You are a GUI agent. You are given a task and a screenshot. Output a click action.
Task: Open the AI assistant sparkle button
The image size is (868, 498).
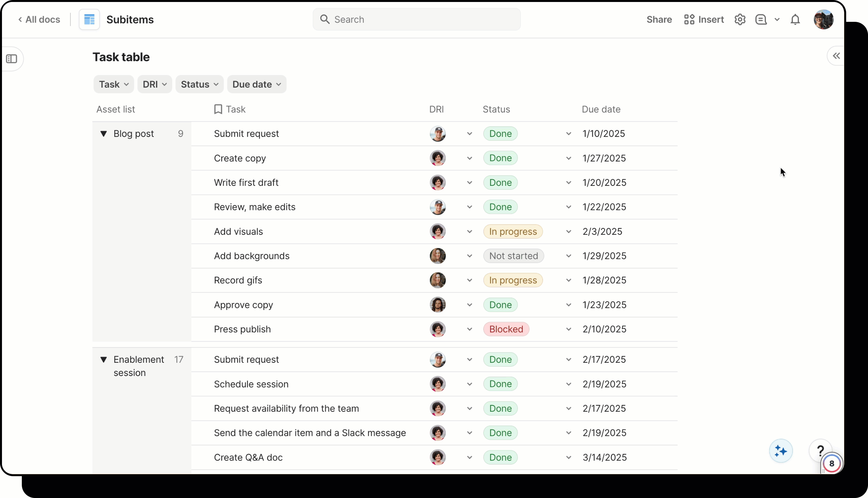(x=780, y=451)
